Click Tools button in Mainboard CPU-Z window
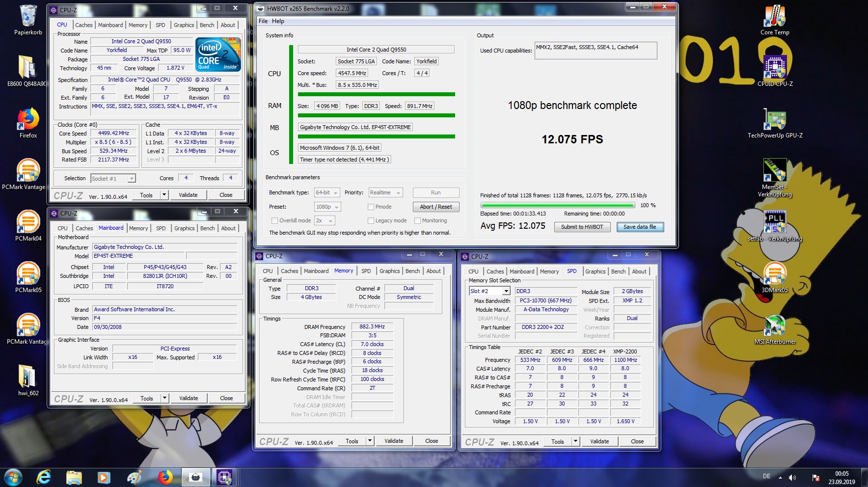Viewport: 868px width, 487px height. [147, 398]
